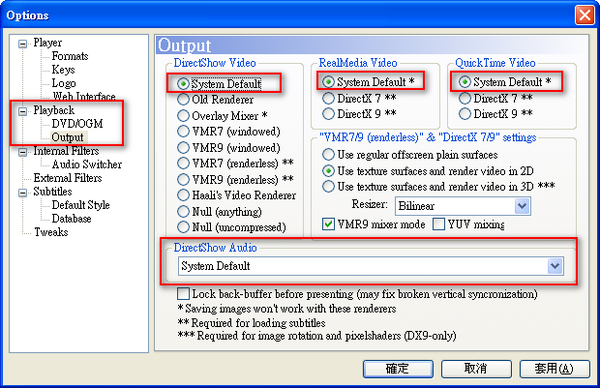This screenshot has height=388, width=600.
Task: Select Subtitles in the tree
Action: coord(53,191)
